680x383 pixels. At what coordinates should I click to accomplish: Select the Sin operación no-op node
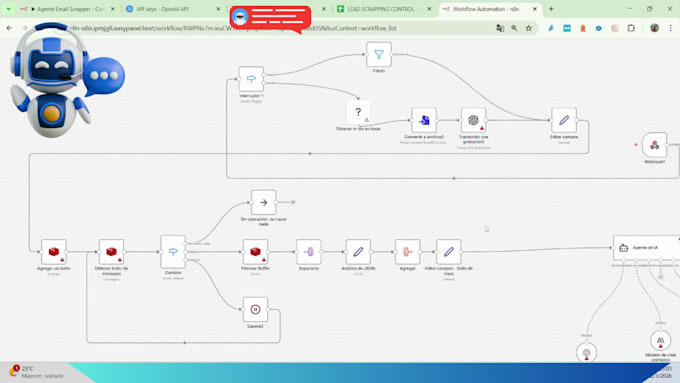pyautogui.click(x=263, y=203)
